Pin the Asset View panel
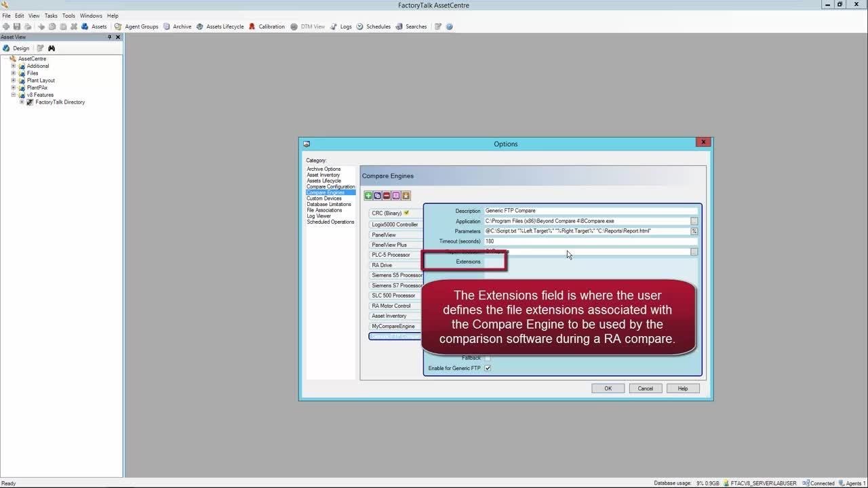 (x=110, y=37)
